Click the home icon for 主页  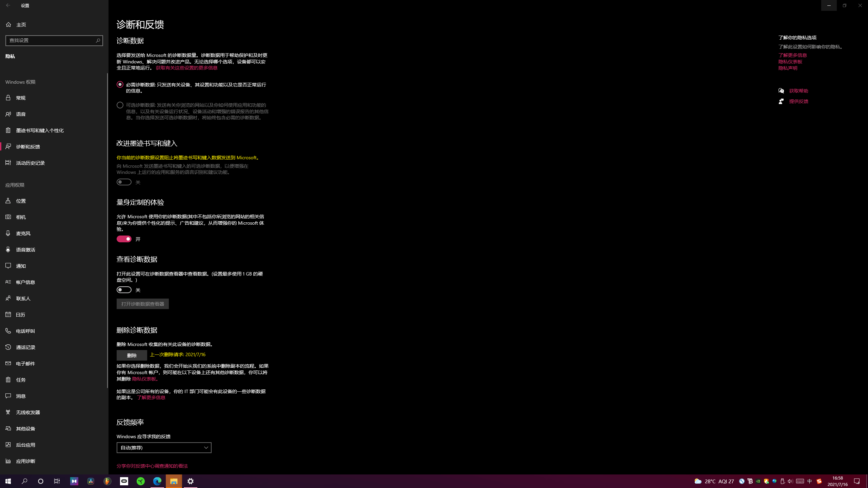tap(8, 24)
